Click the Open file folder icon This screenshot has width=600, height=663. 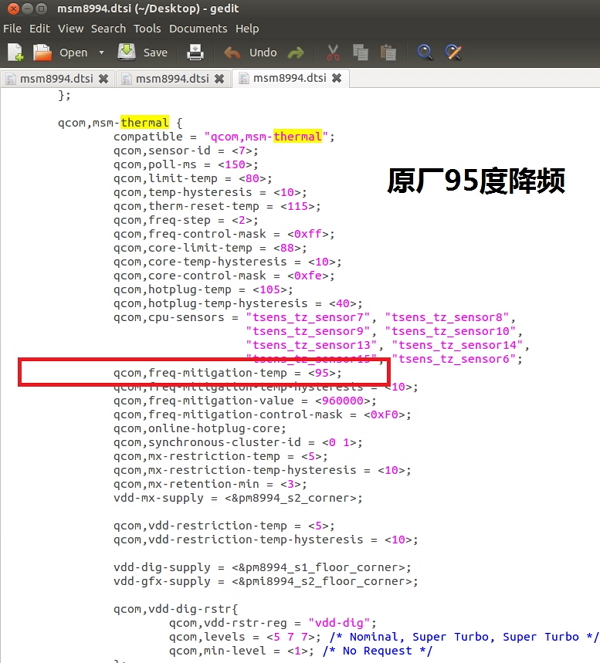point(42,52)
